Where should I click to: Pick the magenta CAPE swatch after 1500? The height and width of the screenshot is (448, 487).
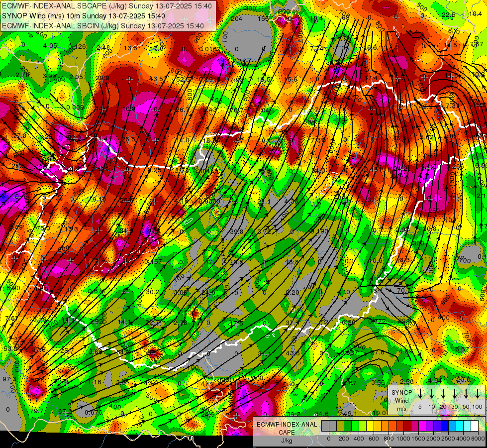[423, 426]
